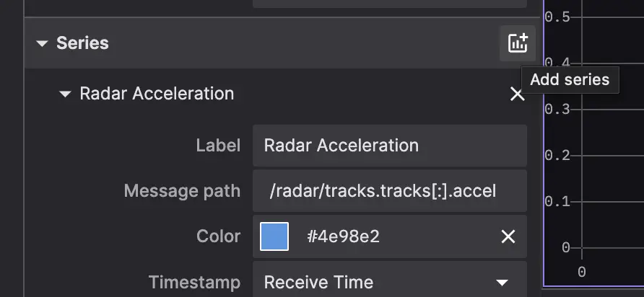
Task: Click the Label text field
Action: (x=390, y=145)
